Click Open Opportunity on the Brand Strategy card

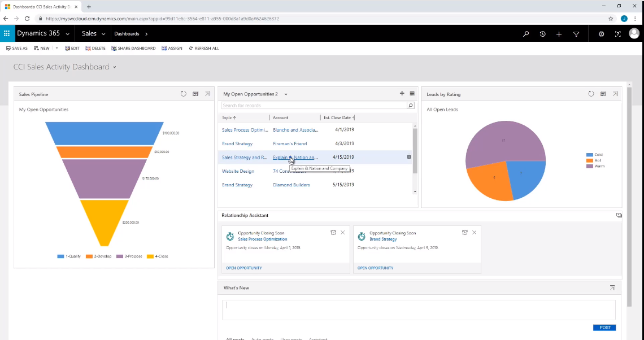(376, 268)
